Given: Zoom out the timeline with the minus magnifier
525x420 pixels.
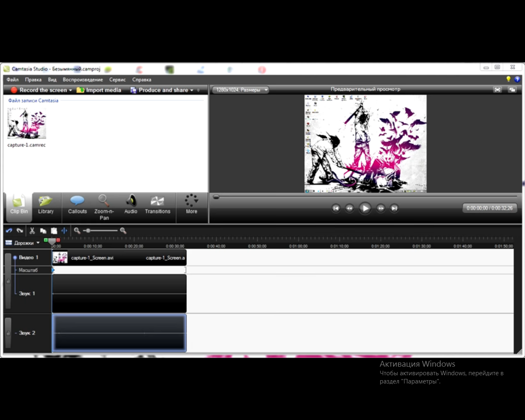Looking at the screenshot, I should pyautogui.click(x=77, y=231).
